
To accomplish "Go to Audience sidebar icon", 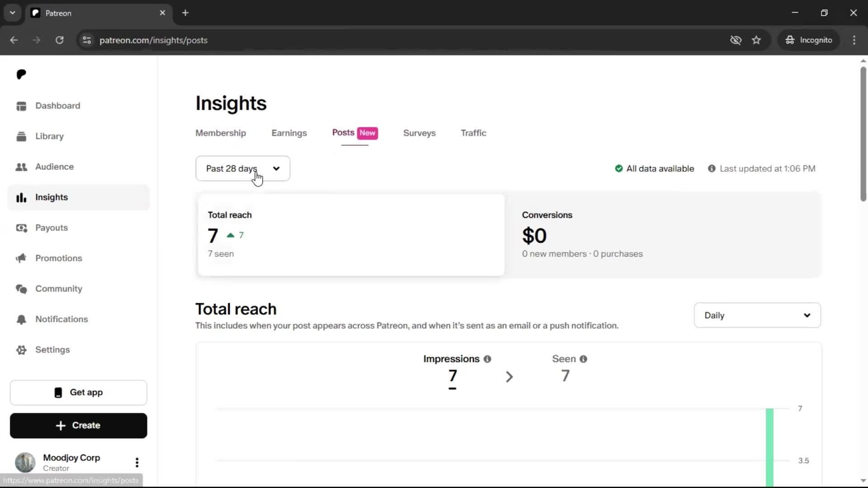I will [x=21, y=167].
